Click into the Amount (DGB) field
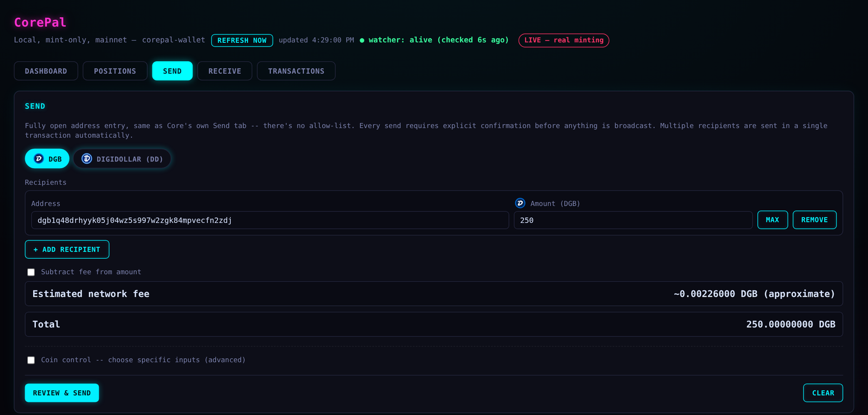 coord(633,220)
